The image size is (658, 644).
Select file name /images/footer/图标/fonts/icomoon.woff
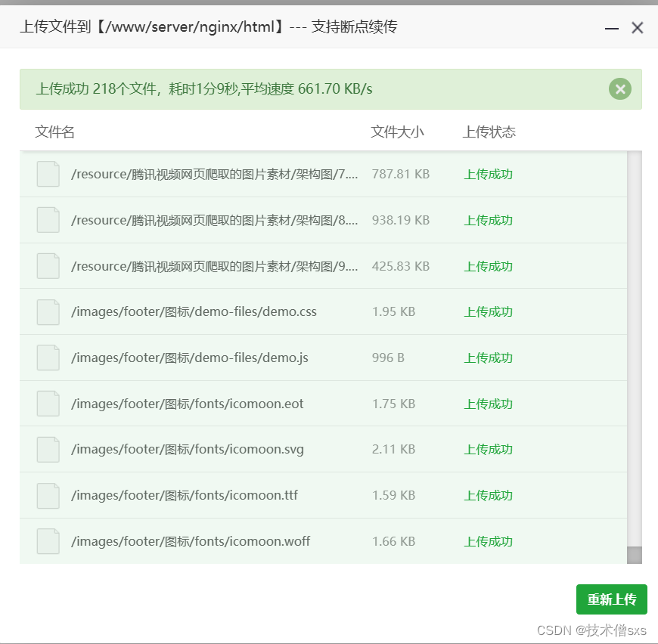coord(191,541)
